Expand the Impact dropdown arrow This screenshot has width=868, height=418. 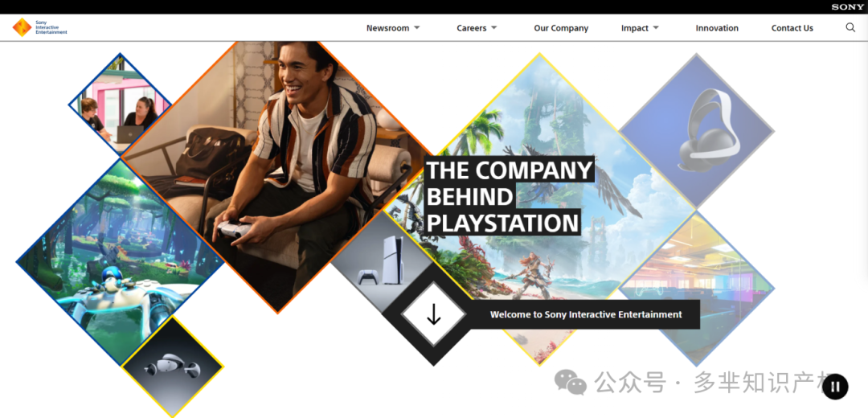coord(656,27)
